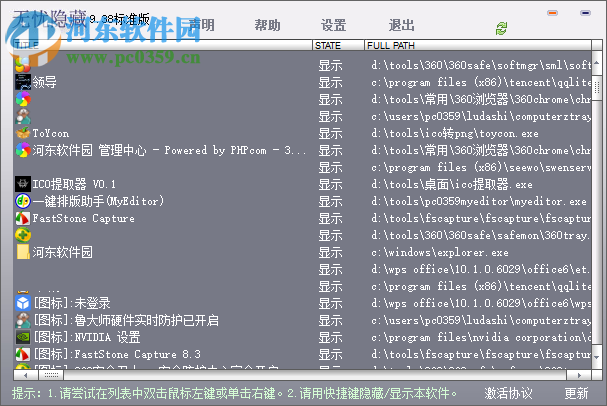Click the horizontal scrollbar thumb
Viewport: 607px width, 406px height.
point(51,375)
